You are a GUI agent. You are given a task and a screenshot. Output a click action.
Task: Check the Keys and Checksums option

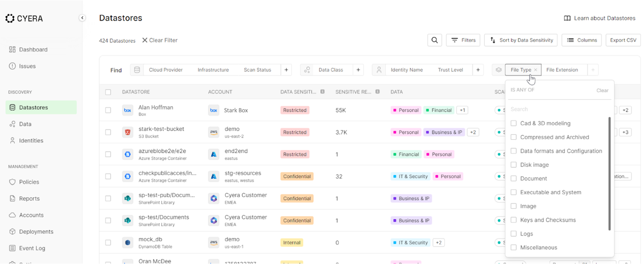pos(514,220)
